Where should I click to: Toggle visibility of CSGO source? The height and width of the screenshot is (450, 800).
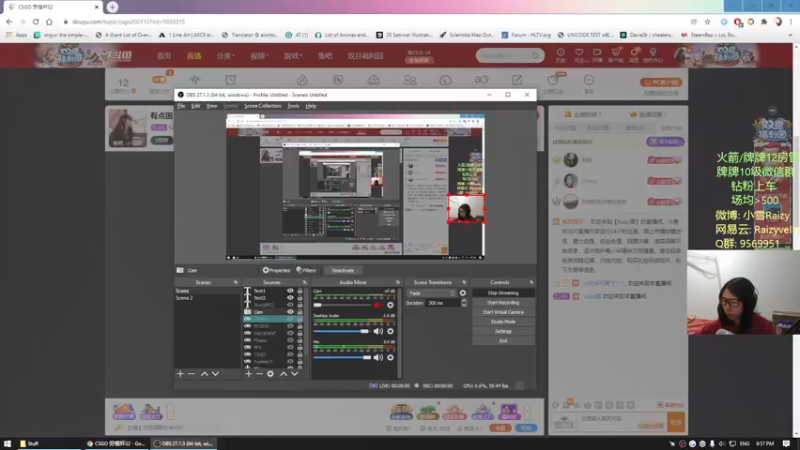click(290, 354)
